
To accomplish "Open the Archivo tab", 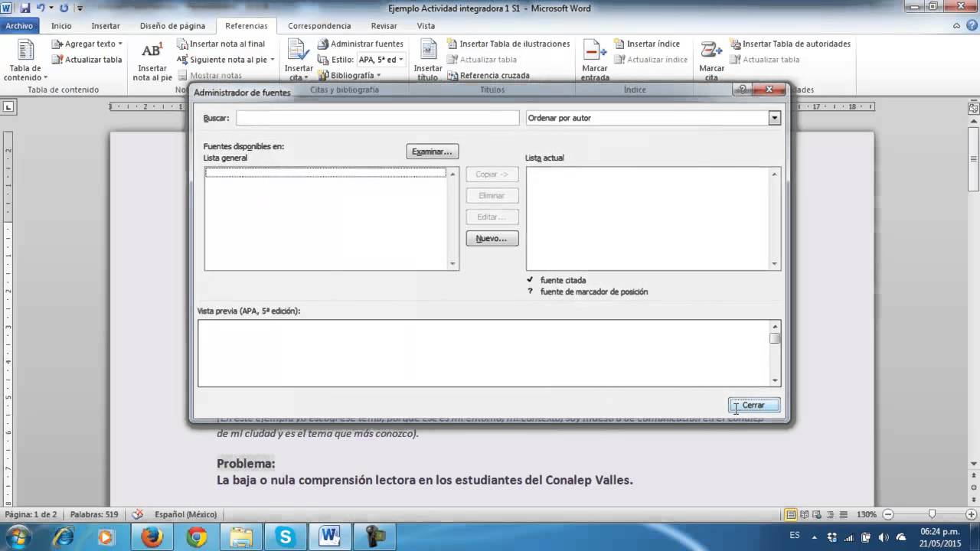I will (19, 26).
